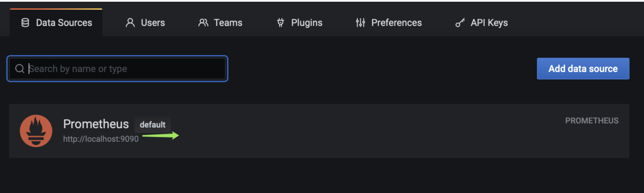
Task: Select the Plugins tab
Action: [x=299, y=23]
